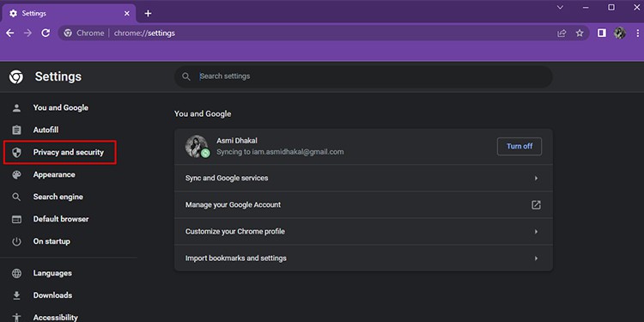Image resolution: width=644 pixels, height=322 pixels.
Task: Open the Chrome three-dot menu
Action: [x=637, y=33]
